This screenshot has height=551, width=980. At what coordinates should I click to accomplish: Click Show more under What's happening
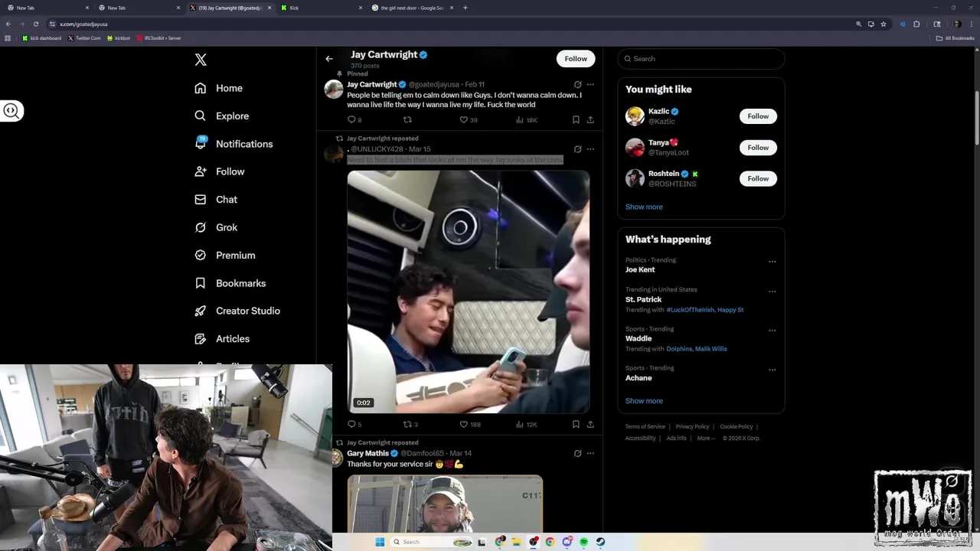point(644,401)
